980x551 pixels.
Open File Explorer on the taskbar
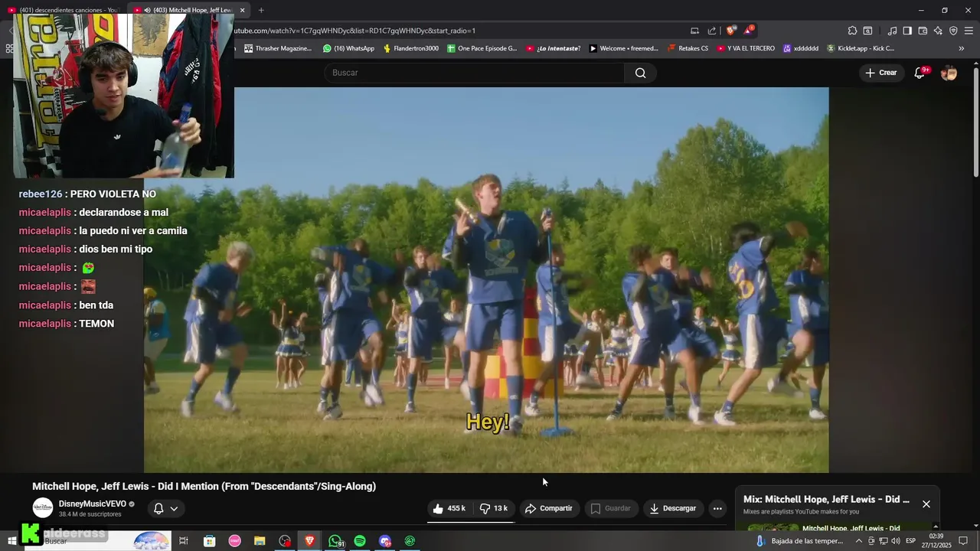pyautogui.click(x=260, y=541)
